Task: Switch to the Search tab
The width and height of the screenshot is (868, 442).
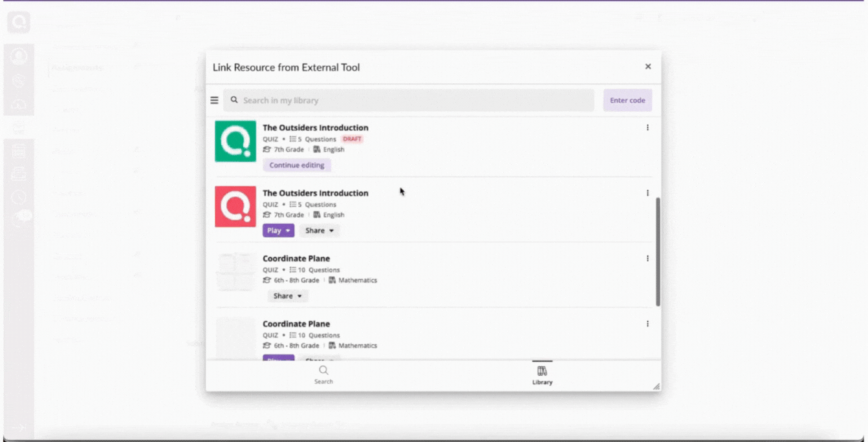Action: click(323, 374)
